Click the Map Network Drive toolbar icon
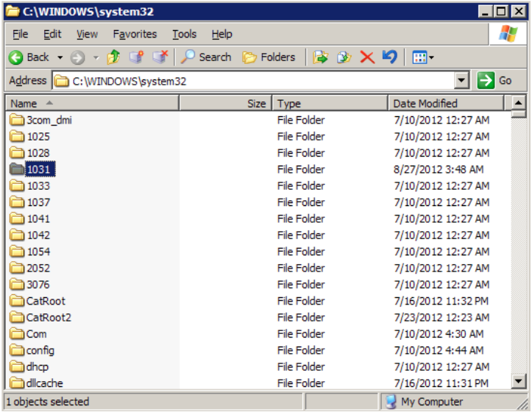Image resolution: width=532 pixels, height=412 pixels. (x=136, y=57)
